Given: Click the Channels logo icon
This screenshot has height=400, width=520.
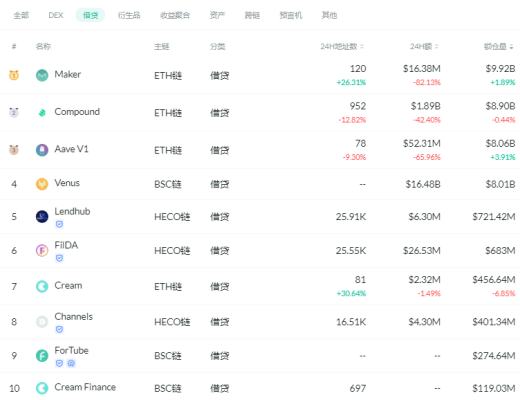Looking at the screenshot, I should point(42,322).
